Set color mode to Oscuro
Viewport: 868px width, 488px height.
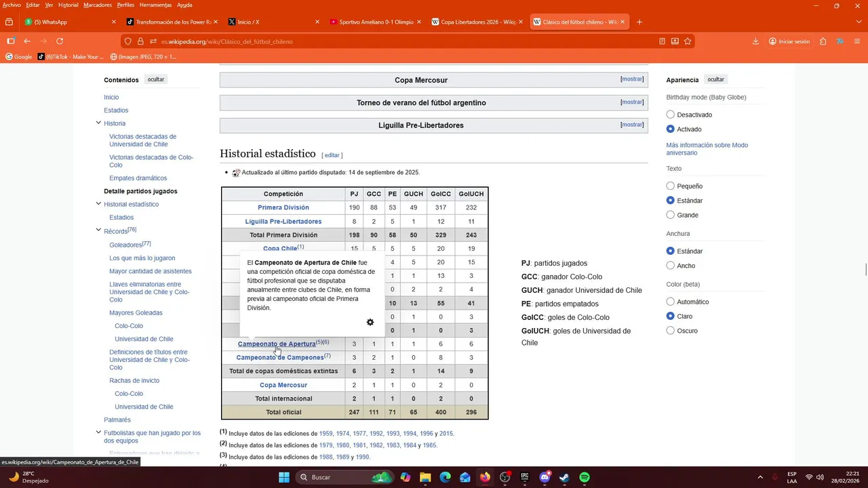click(x=671, y=331)
